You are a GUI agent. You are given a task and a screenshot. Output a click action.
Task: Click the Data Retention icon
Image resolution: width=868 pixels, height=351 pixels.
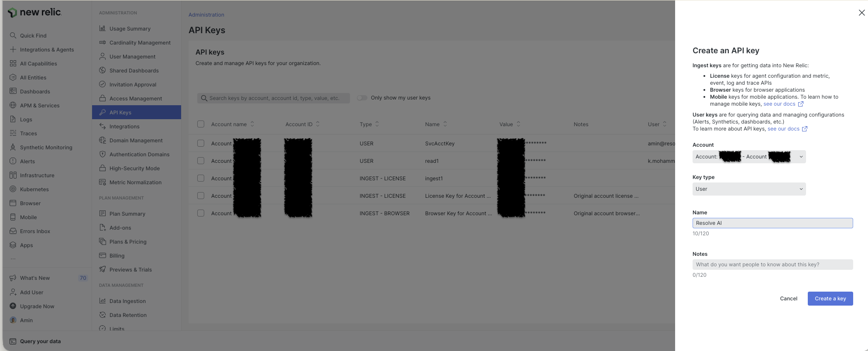click(x=103, y=315)
